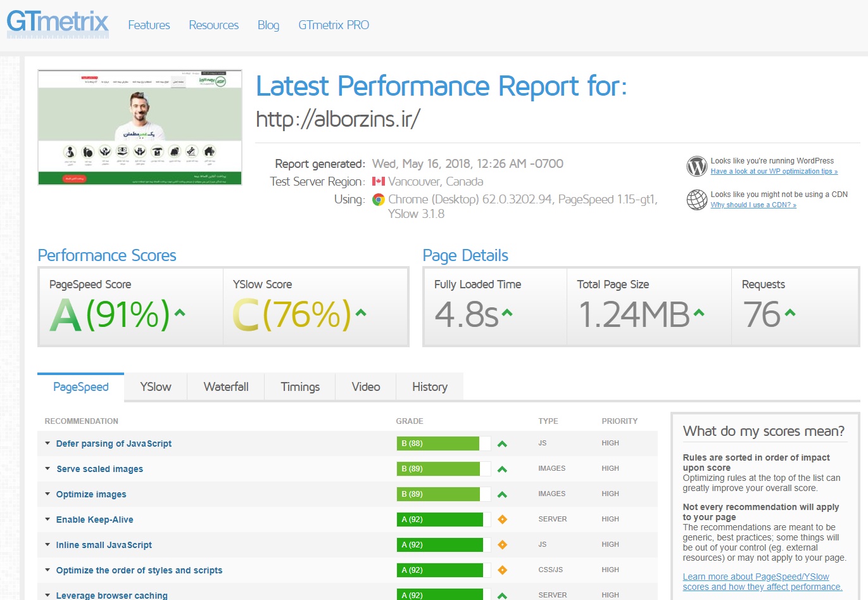Viewport: 868px width, 600px height.
Task: Click orange diamond in Inline small JavaScript row
Action: [x=502, y=545]
